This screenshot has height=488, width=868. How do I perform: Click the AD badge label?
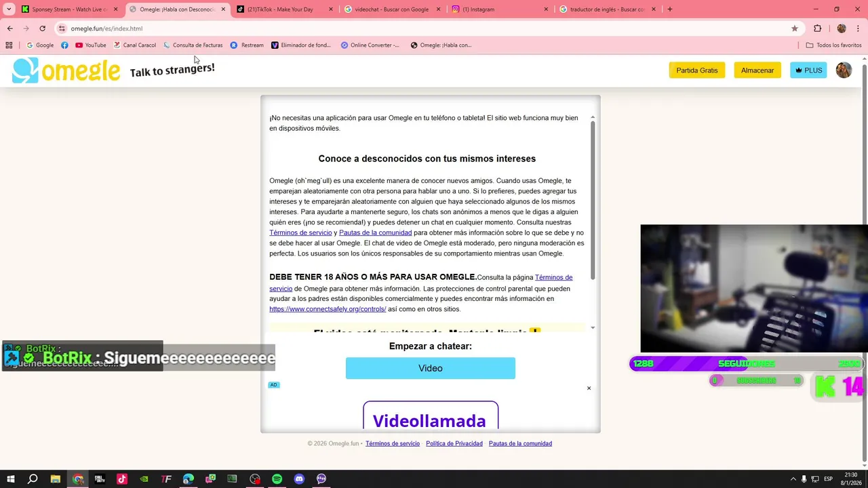coord(274,385)
